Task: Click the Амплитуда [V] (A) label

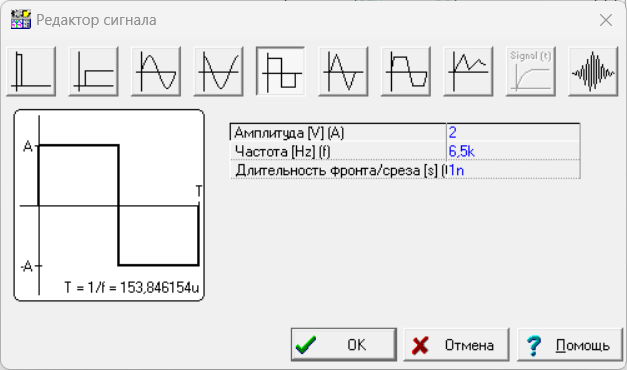Action: (x=289, y=133)
